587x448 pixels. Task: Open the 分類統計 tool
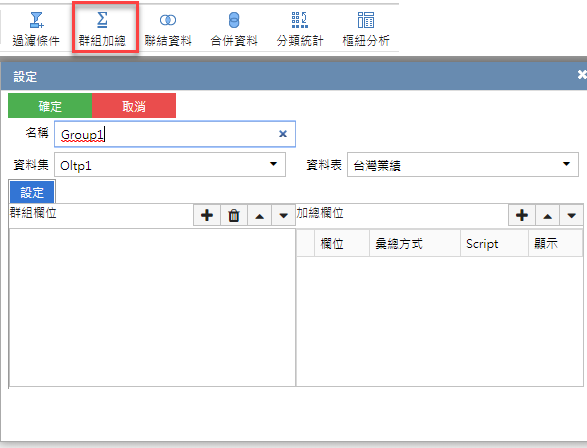point(299,29)
